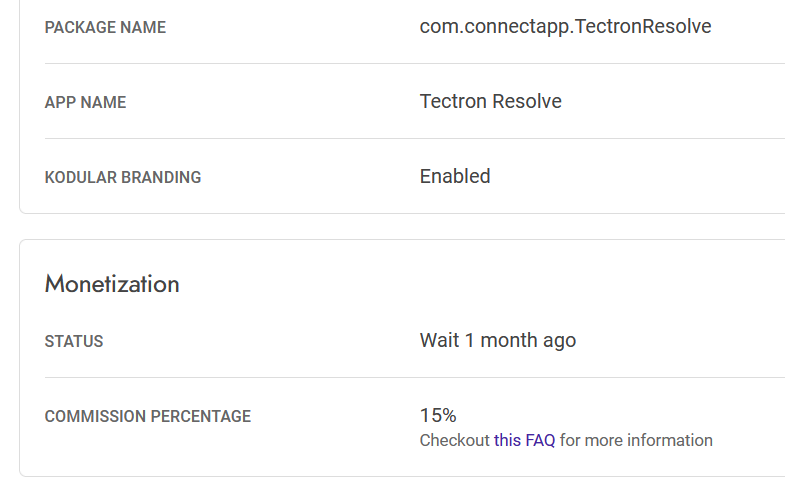Click the Monetization section heading
This screenshot has height=477, width=785.
(x=112, y=284)
